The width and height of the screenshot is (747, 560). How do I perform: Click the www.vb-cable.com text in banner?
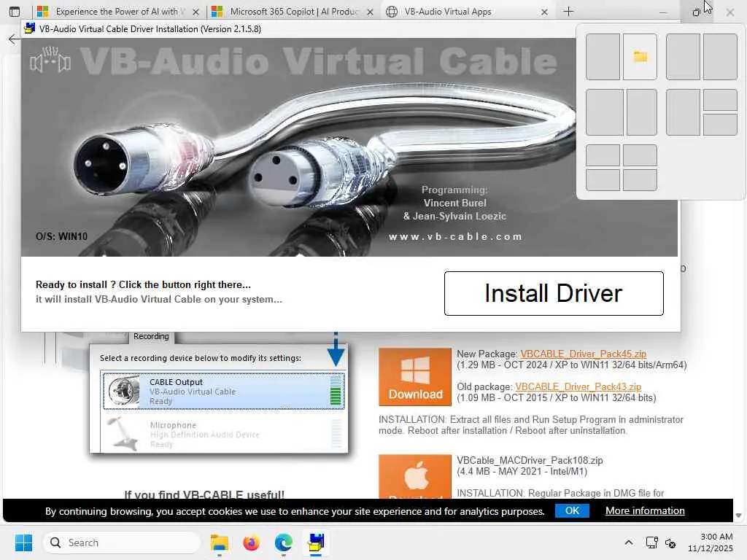pos(455,237)
